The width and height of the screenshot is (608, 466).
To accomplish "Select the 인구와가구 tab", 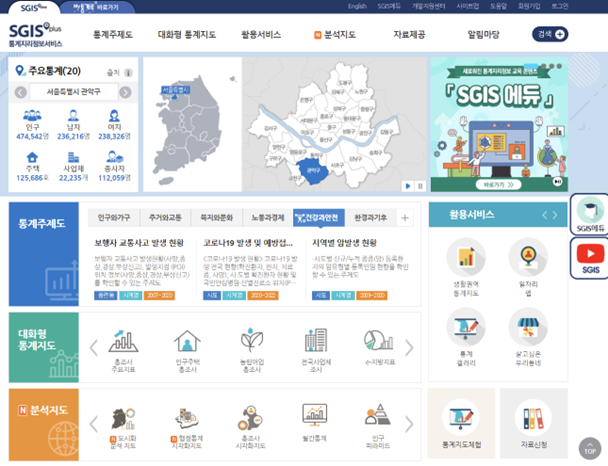I will point(114,217).
